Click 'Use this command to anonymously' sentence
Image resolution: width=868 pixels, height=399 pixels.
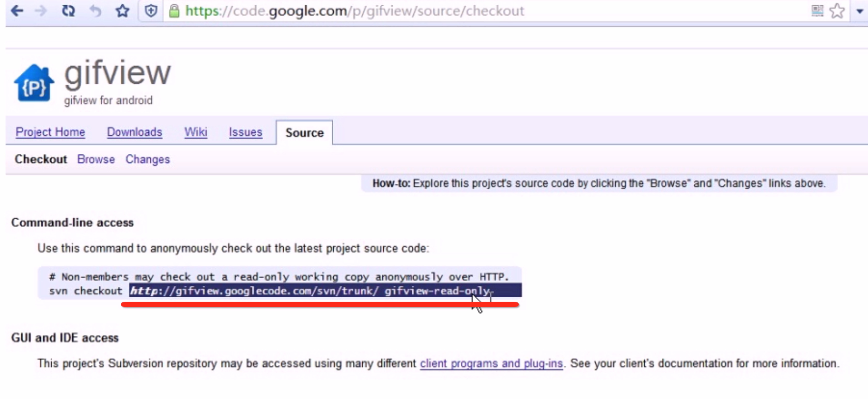233,248
